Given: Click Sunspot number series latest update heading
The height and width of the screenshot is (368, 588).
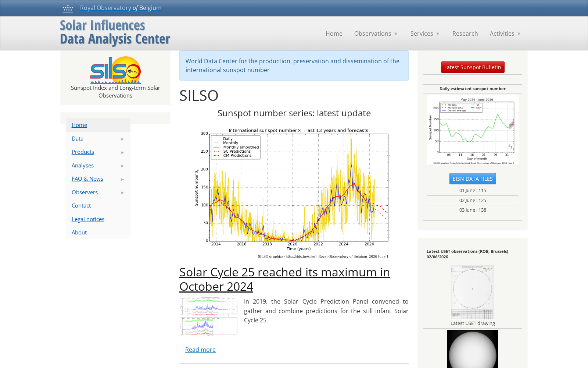Looking at the screenshot, I should (294, 113).
